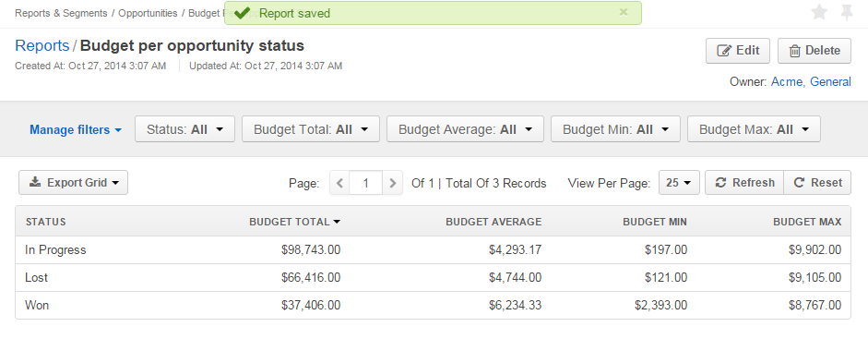
Task: Click budget min $121.00
Action: point(666,277)
